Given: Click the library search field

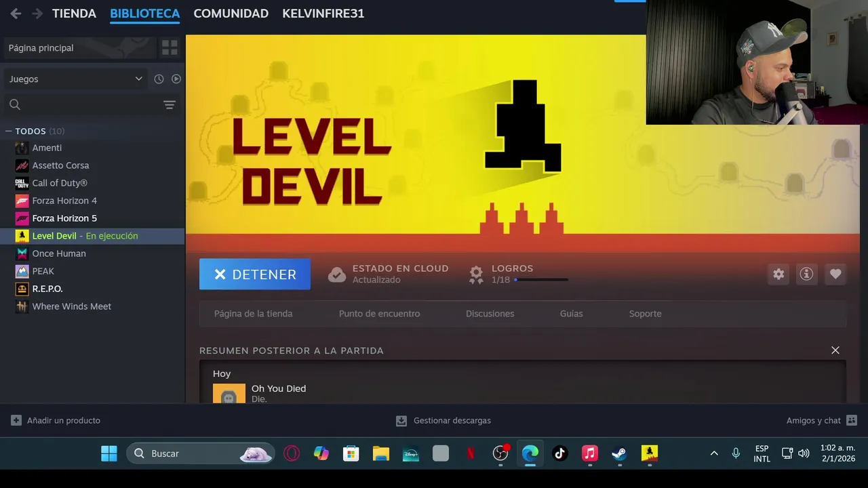Looking at the screenshot, I should click(x=80, y=104).
